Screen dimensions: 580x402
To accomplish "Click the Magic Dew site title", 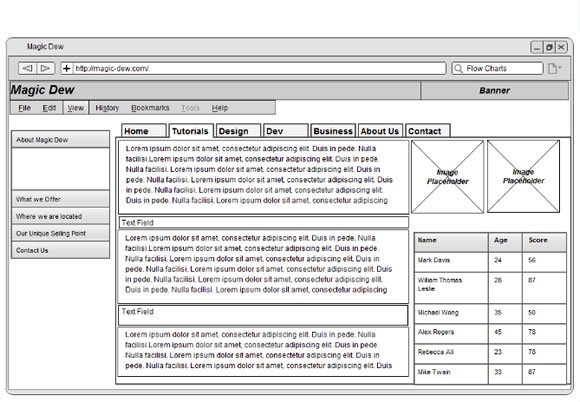I will pos(43,90).
